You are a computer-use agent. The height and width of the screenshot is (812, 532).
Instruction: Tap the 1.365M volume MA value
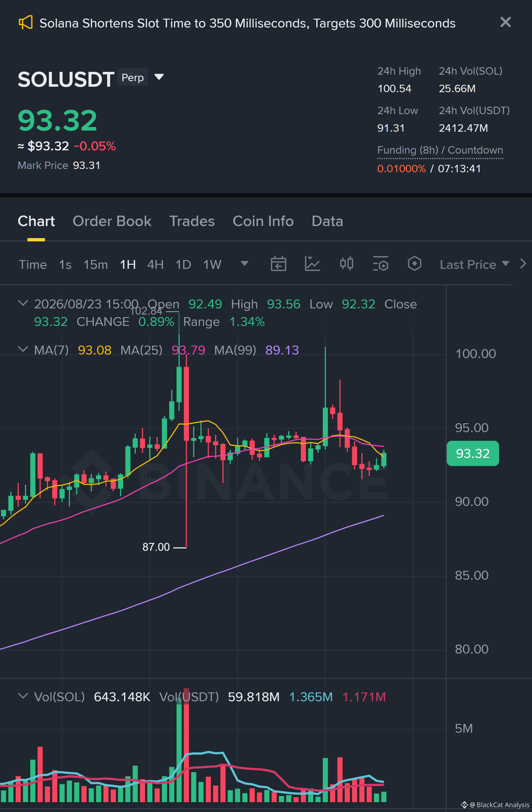tap(311, 697)
